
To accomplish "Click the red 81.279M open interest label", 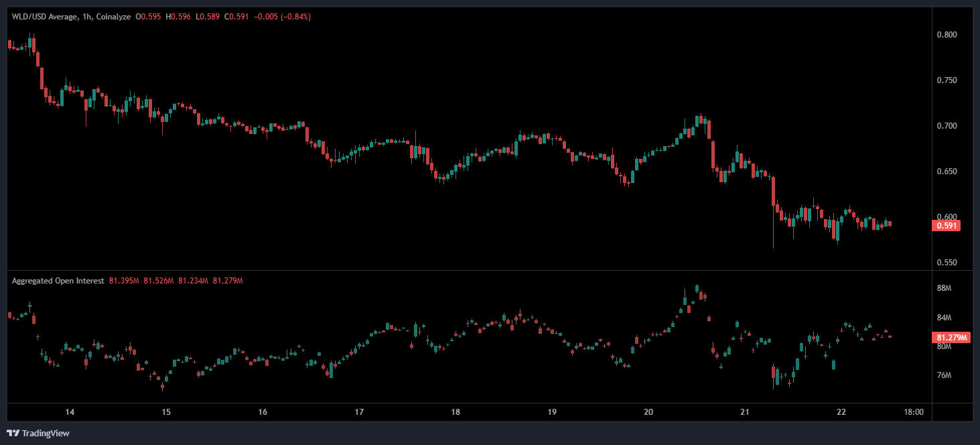I will pos(952,337).
